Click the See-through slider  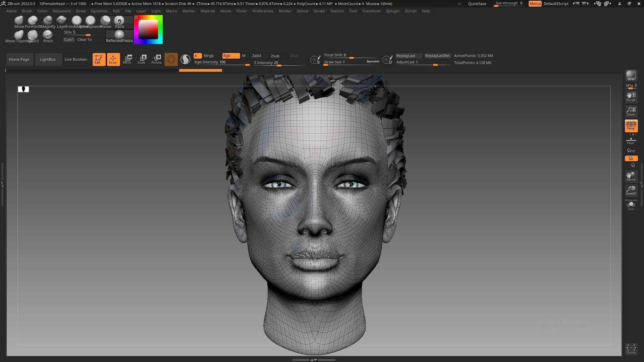coord(509,4)
